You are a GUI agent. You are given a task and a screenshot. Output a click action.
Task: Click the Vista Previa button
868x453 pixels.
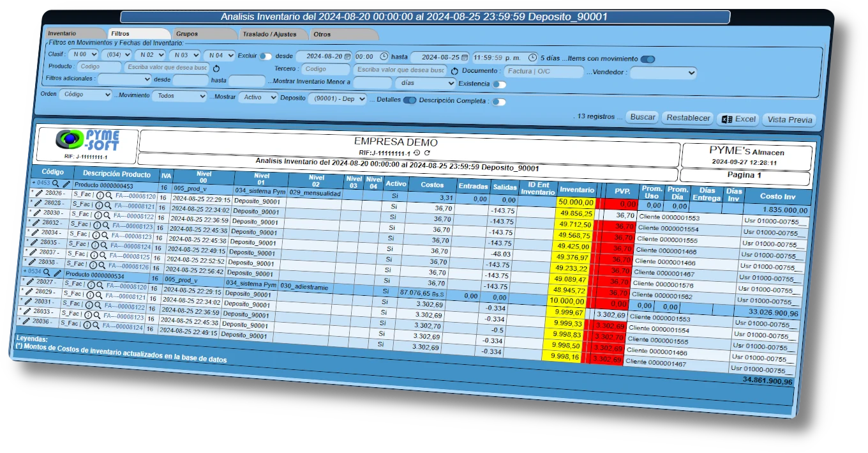789,119
